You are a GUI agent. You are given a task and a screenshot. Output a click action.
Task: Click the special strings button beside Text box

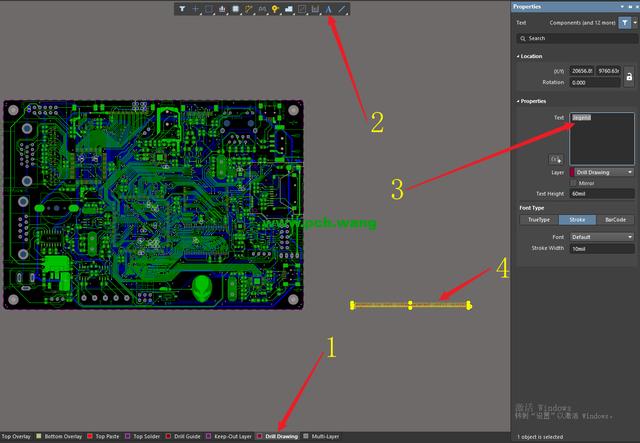click(556, 159)
